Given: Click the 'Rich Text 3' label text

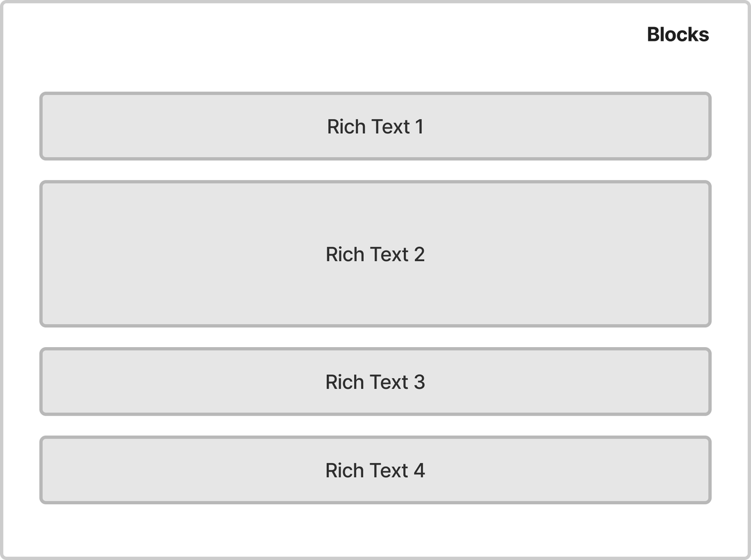Looking at the screenshot, I should 375,382.
